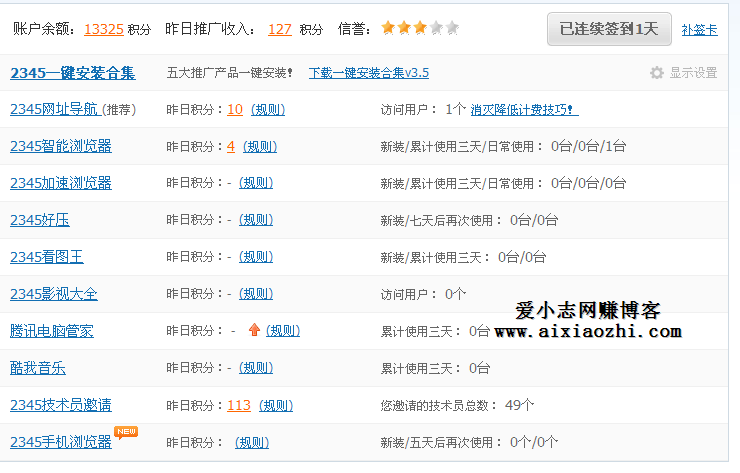Image resolution: width=740 pixels, height=473 pixels.
Task: Open 规则 link in 酷我音乐 row
Action: click(x=256, y=368)
